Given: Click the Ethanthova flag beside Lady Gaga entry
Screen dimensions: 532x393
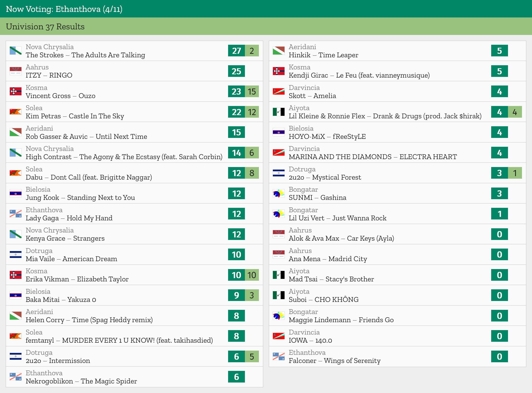Looking at the screenshot, I should 15,214.
